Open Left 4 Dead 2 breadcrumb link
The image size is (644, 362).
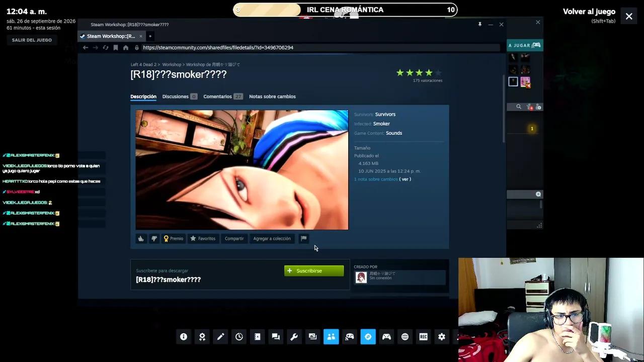click(143, 64)
